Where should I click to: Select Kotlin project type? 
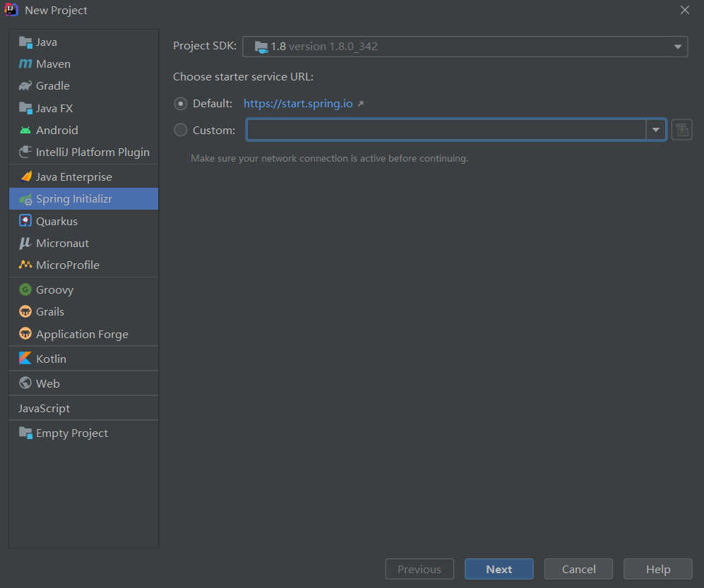pyautogui.click(x=83, y=359)
